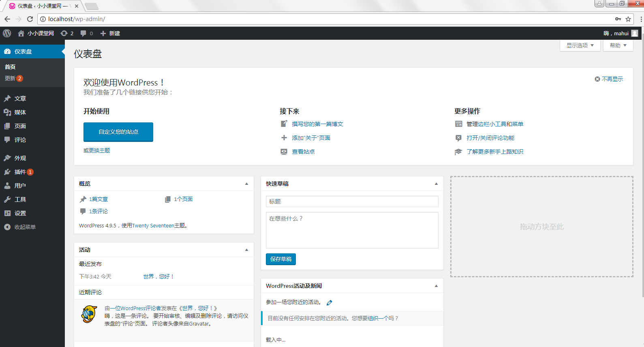Open 1篇文章 link in 概览
Image resolution: width=644 pixels, height=347 pixels.
98,199
